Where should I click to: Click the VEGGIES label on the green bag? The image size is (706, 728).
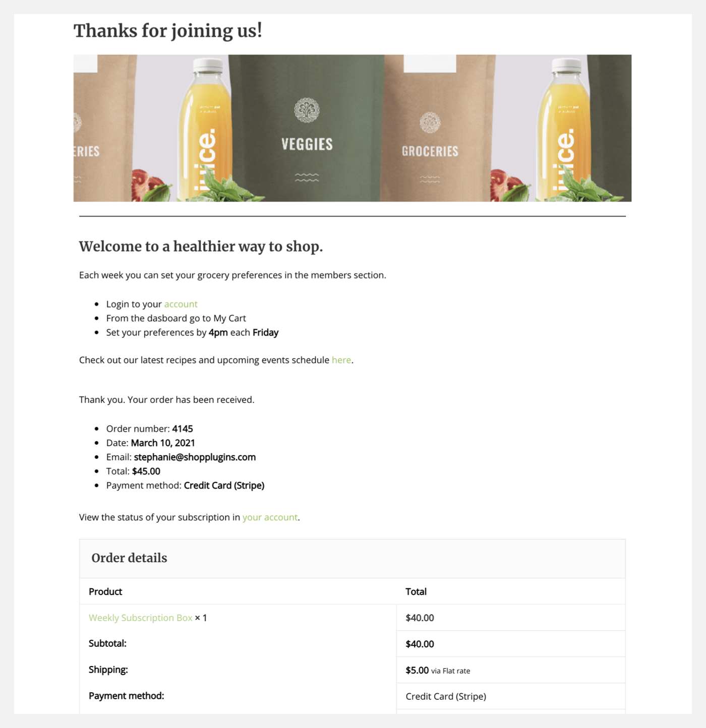pyautogui.click(x=307, y=144)
